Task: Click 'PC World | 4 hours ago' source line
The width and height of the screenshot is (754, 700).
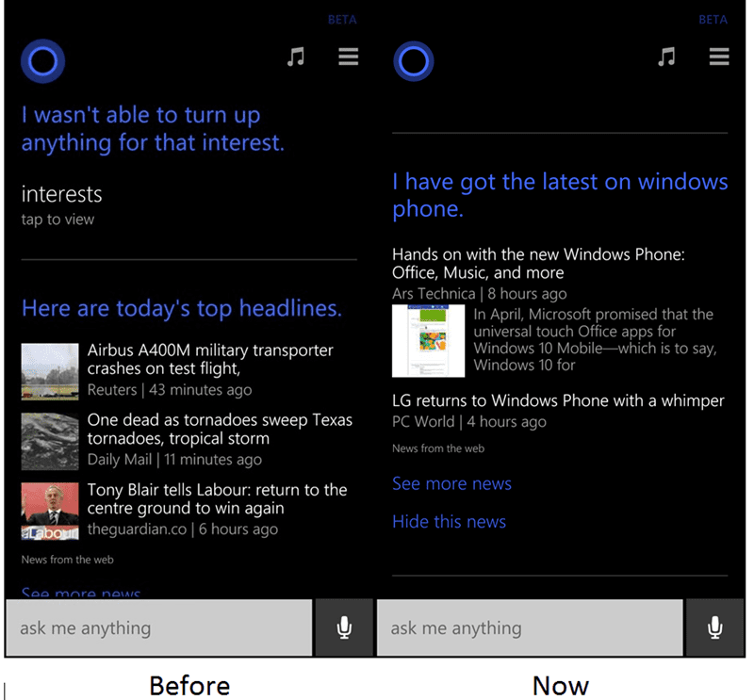Action: point(469,422)
